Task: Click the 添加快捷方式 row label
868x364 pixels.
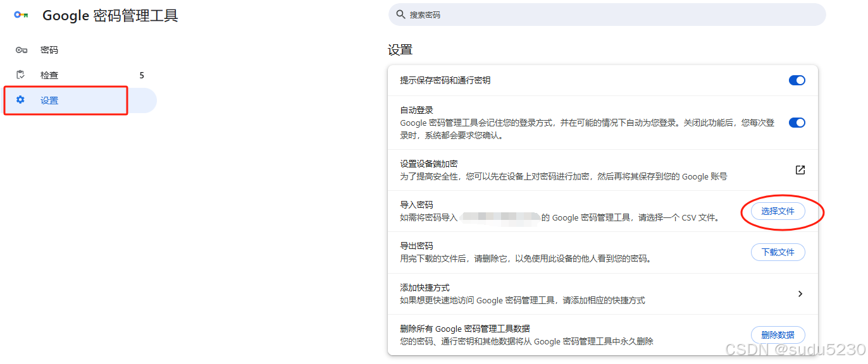Action: [x=425, y=288]
